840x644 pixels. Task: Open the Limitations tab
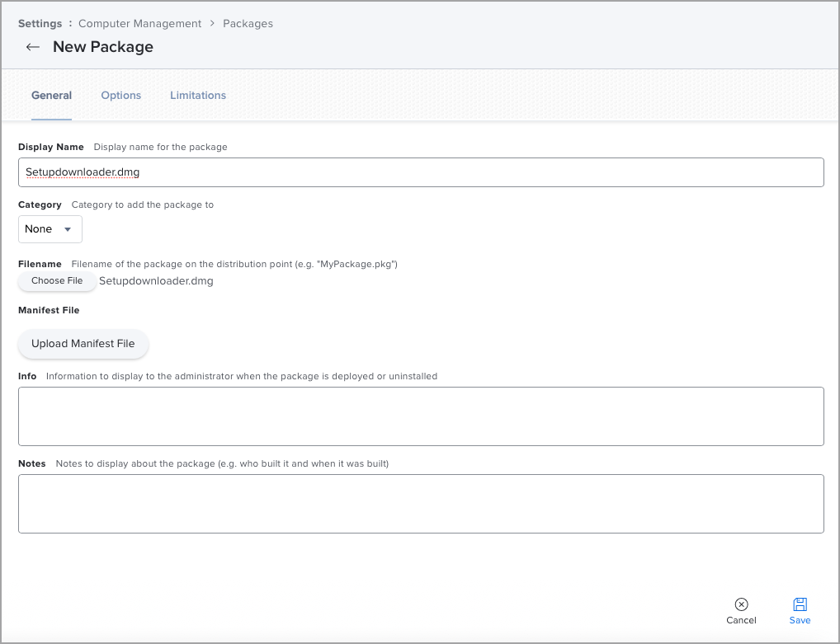click(197, 95)
